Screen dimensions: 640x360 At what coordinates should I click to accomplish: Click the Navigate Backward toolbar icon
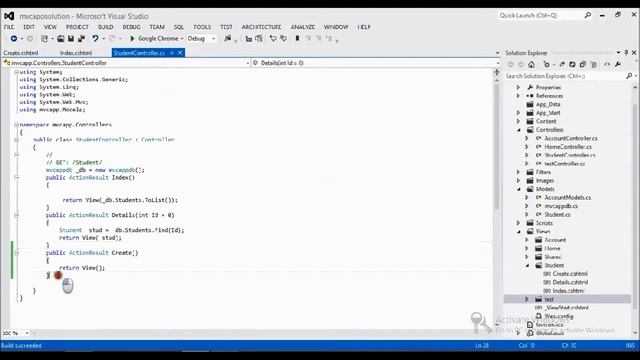pyautogui.click(x=14, y=38)
